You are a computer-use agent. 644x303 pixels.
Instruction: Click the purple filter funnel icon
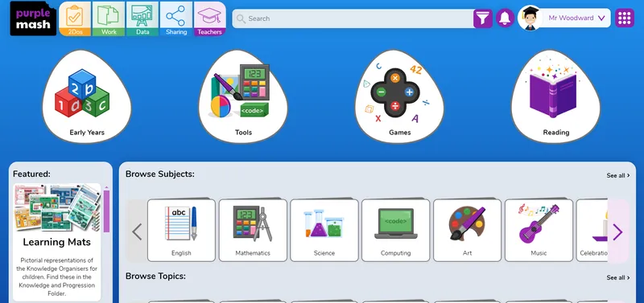pyautogui.click(x=482, y=18)
